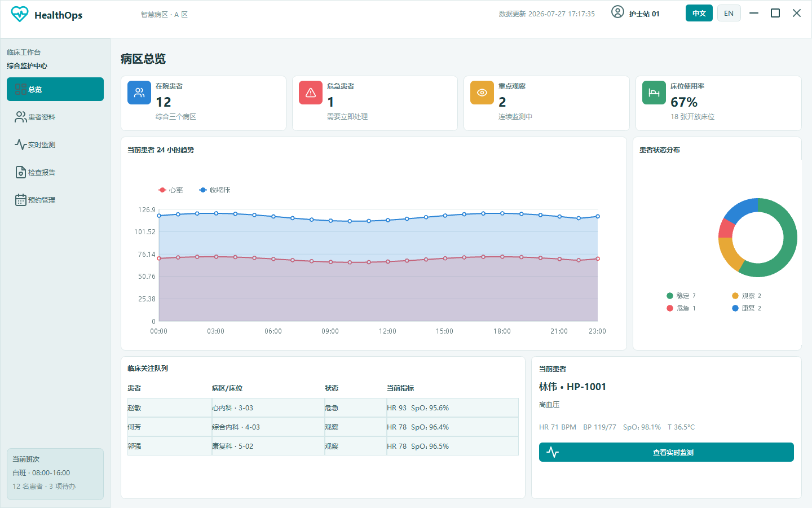The image size is (812, 508).
Task: Click the red 危急患者 warning icon
Action: coord(310,93)
